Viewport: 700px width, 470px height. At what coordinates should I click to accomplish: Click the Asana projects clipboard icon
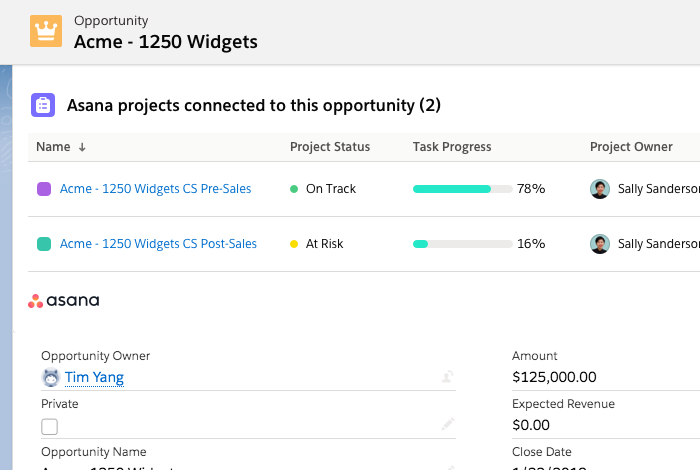43,105
